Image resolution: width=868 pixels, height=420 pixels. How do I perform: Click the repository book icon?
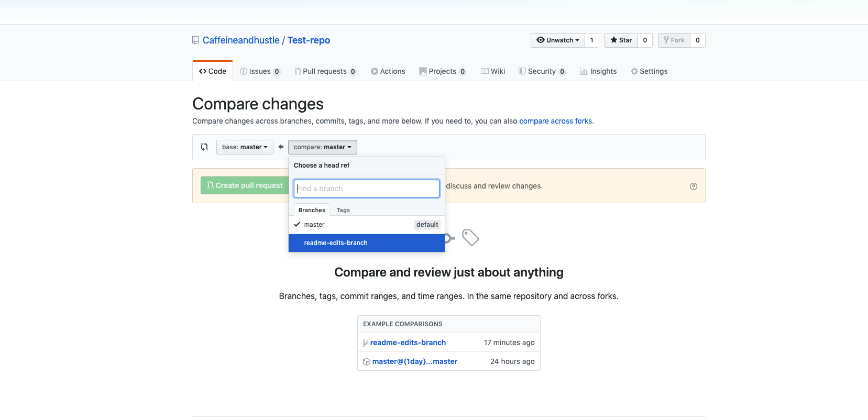(x=195, y=40)
